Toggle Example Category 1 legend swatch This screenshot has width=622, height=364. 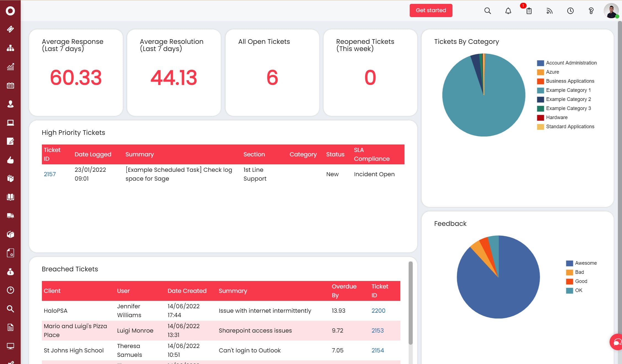pyautogui.click(x=540, y=90)
